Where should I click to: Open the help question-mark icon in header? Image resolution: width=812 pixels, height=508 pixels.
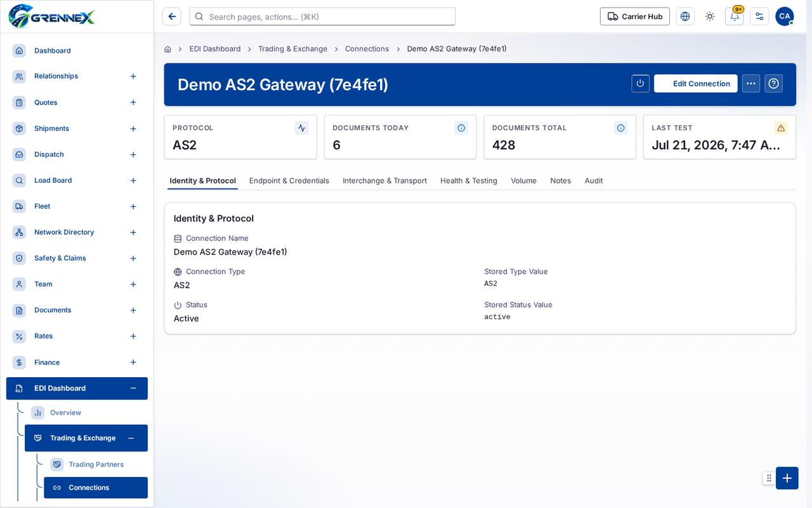[773, 83]
